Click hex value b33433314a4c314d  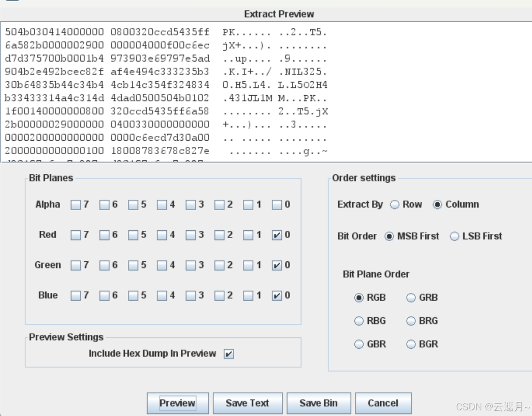pos(54,98)
